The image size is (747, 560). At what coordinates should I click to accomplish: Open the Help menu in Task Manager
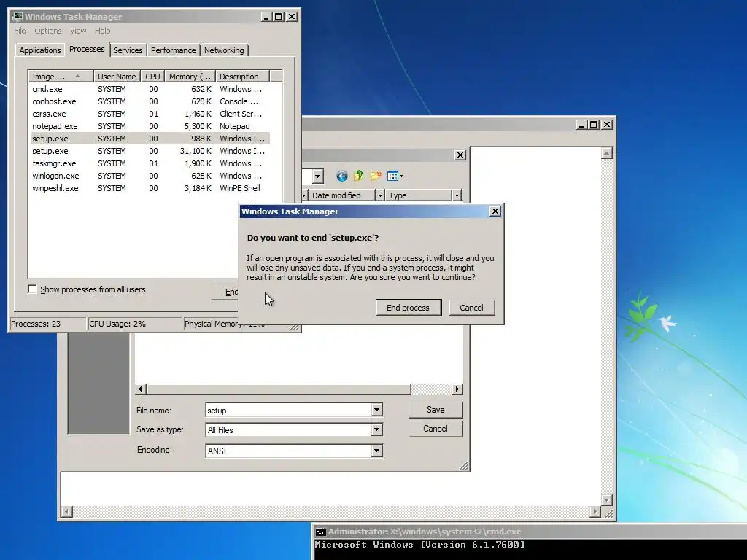coord(102,31)
